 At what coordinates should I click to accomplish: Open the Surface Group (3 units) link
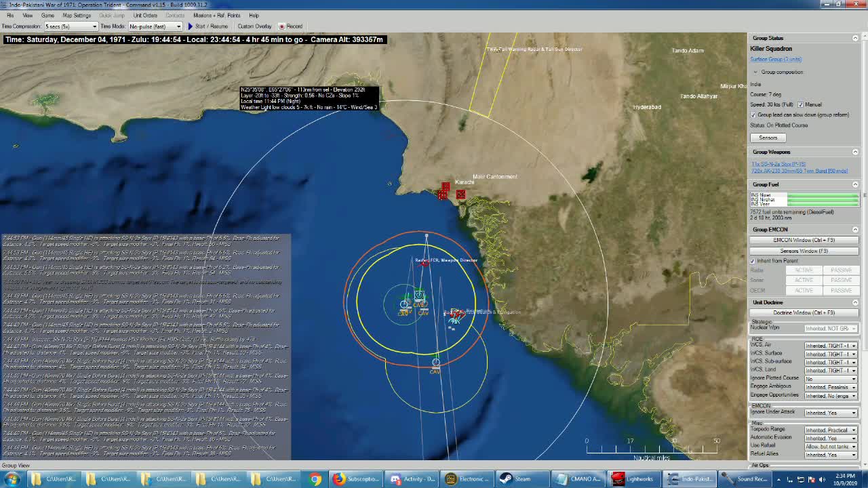point(775,60)
